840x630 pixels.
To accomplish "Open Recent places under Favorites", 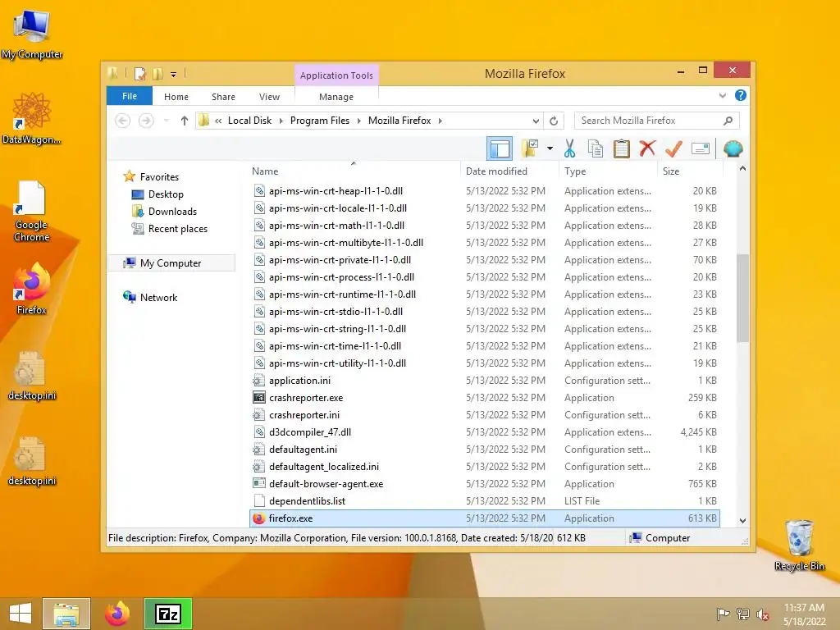I will coord(177,229).
